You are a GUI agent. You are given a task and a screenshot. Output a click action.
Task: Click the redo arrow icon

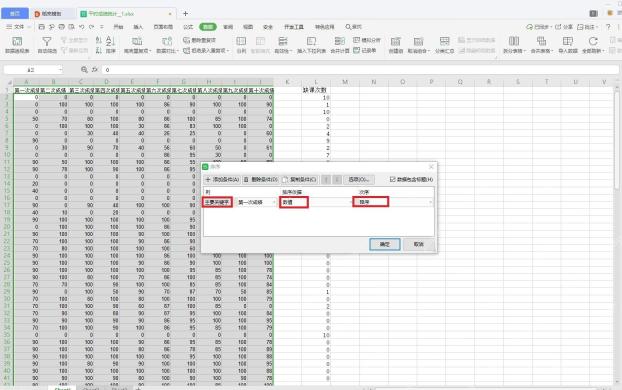click(91, 27)
